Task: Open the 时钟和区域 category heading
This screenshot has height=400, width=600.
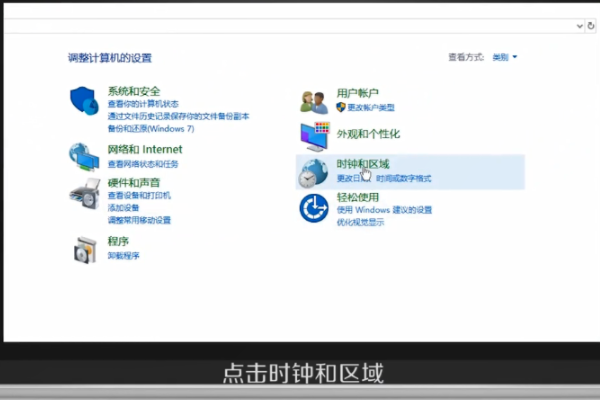Action: click(363, 164)
